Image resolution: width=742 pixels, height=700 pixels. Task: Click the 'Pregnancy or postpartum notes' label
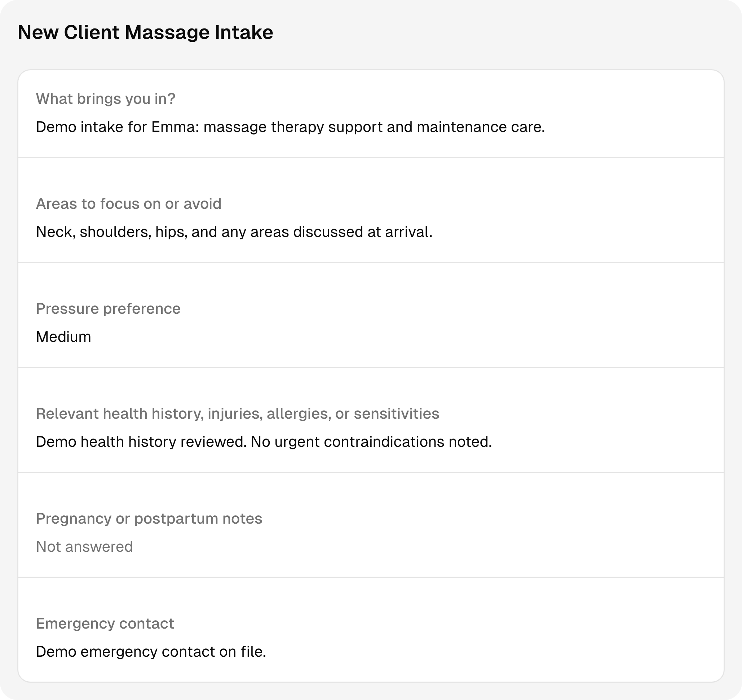(149, 519)
